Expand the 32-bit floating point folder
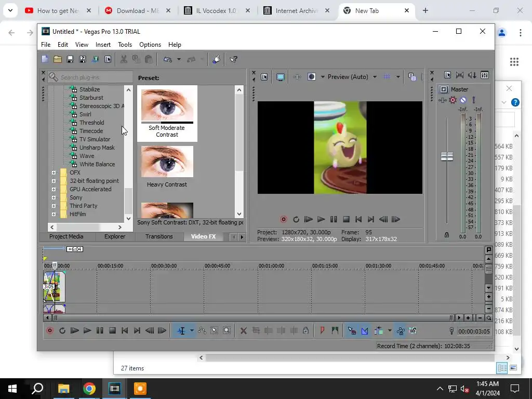The height and width of the screenshot is (399, 532). (54, 181)
